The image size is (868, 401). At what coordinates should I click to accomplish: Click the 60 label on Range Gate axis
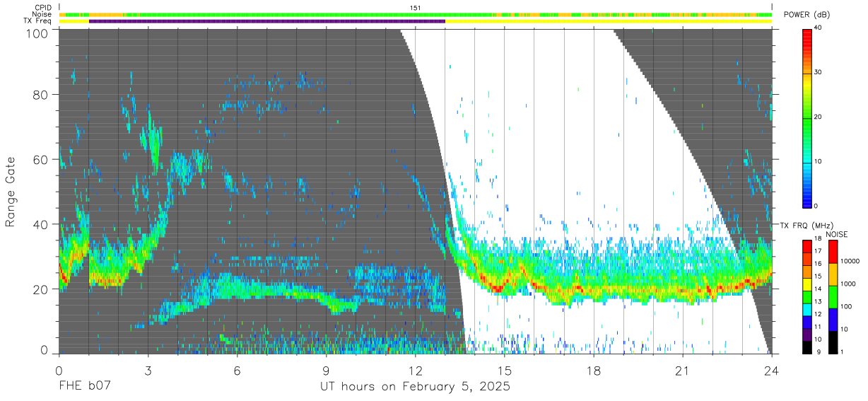41,159
